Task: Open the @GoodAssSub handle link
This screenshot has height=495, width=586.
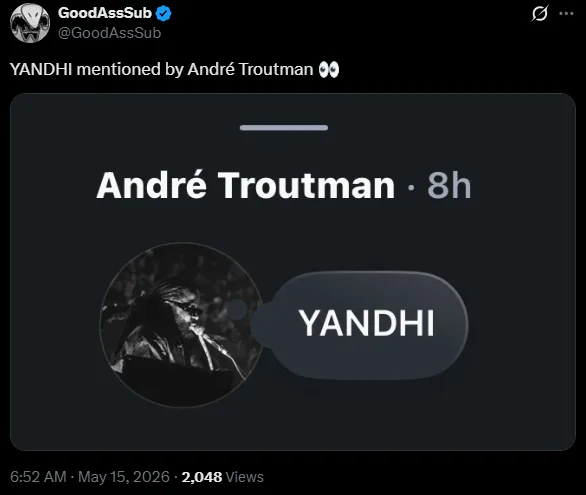Action: click(x=110, y=33)
